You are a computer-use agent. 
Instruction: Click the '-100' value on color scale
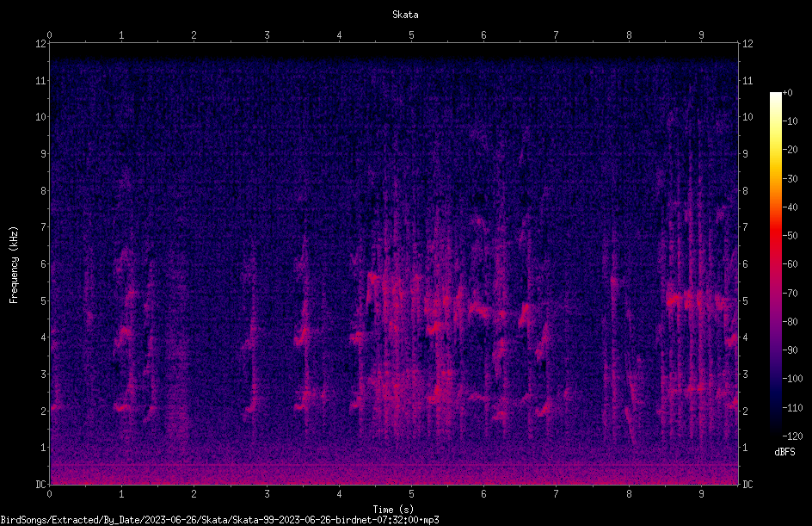click(x=792, y=379)
